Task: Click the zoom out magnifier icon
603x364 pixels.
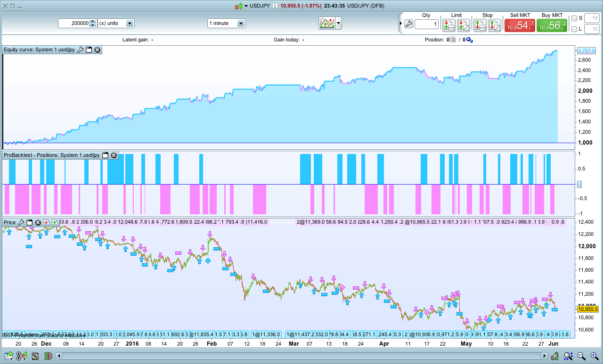Action: 582,356
